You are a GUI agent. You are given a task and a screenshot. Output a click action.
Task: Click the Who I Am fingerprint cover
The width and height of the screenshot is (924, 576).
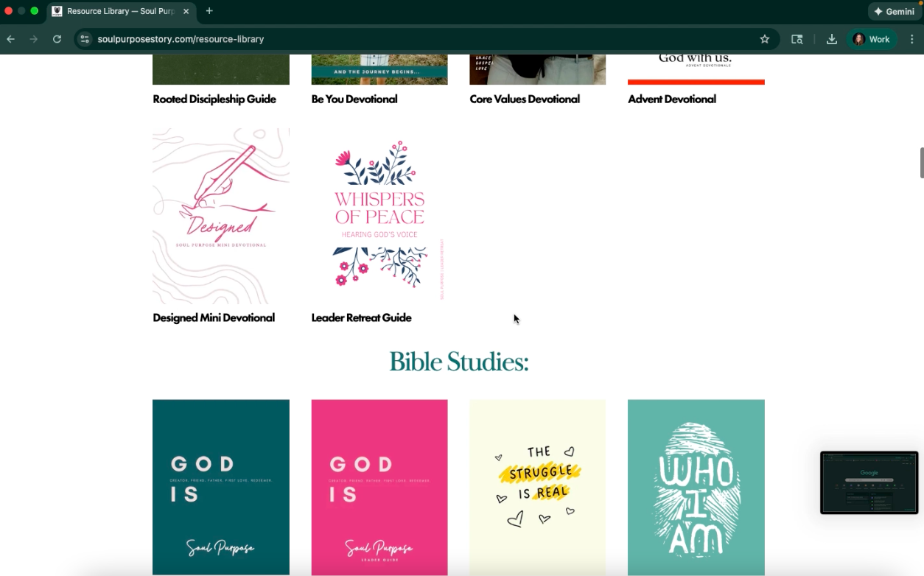(x=696, y=487)
